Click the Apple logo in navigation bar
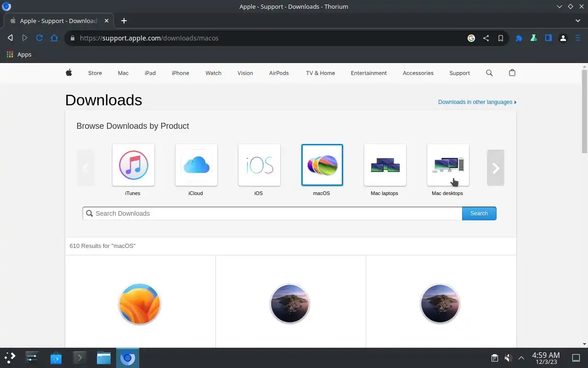588x368 pixels. point(69,73)
